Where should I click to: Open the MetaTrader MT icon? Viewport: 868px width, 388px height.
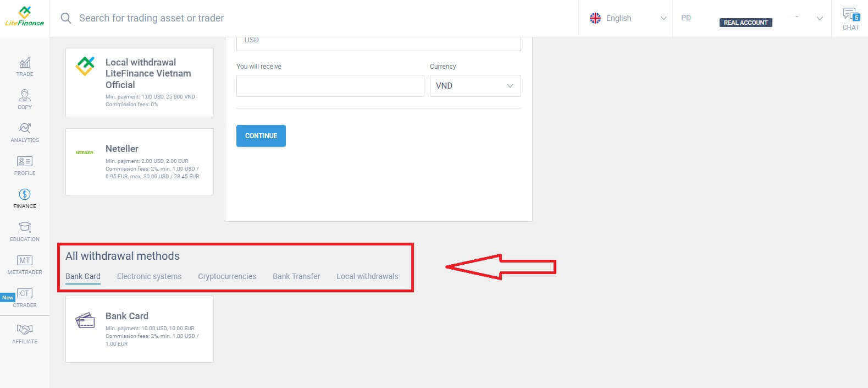point(25,261)
